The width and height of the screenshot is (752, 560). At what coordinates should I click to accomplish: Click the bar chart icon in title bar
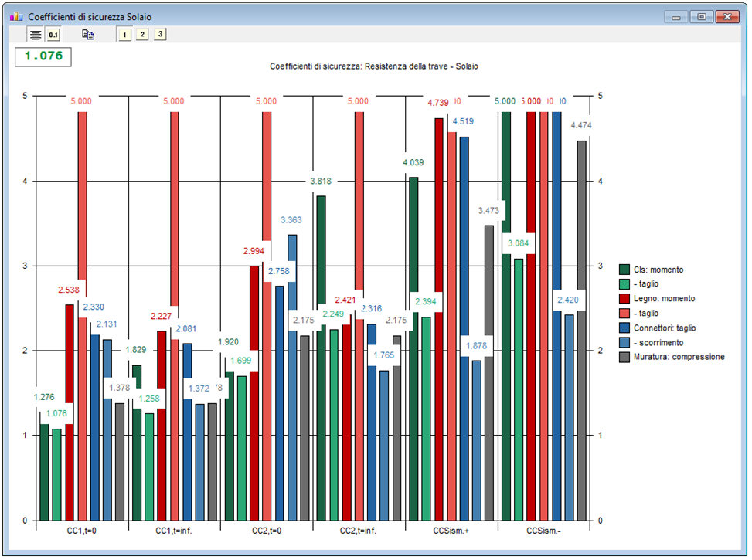point(15,16)
